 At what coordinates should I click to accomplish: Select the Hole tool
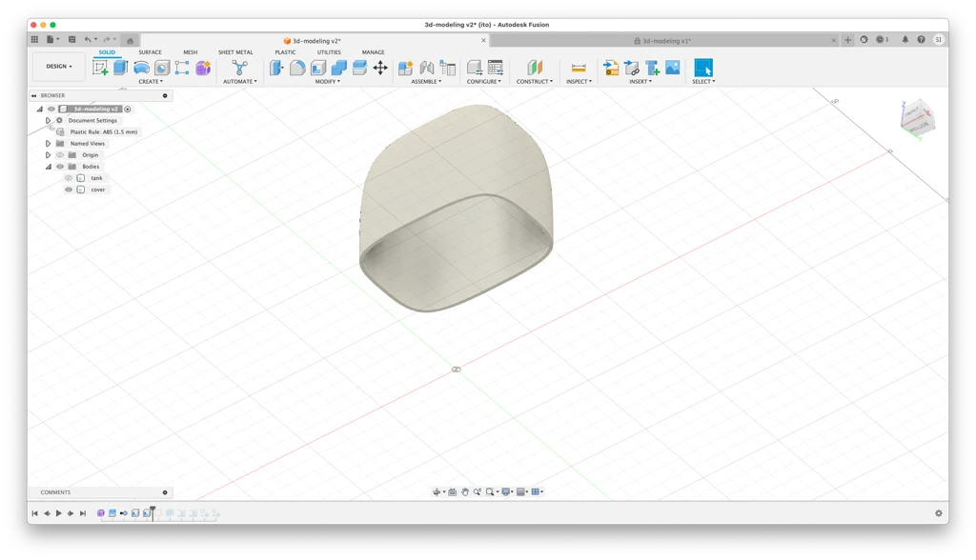162,68
